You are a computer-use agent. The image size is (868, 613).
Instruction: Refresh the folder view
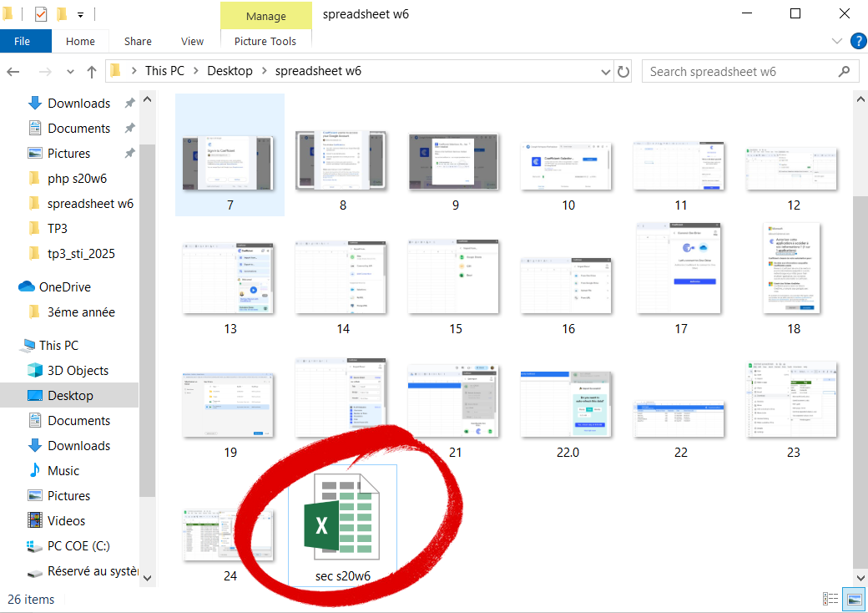click(623, 72)
